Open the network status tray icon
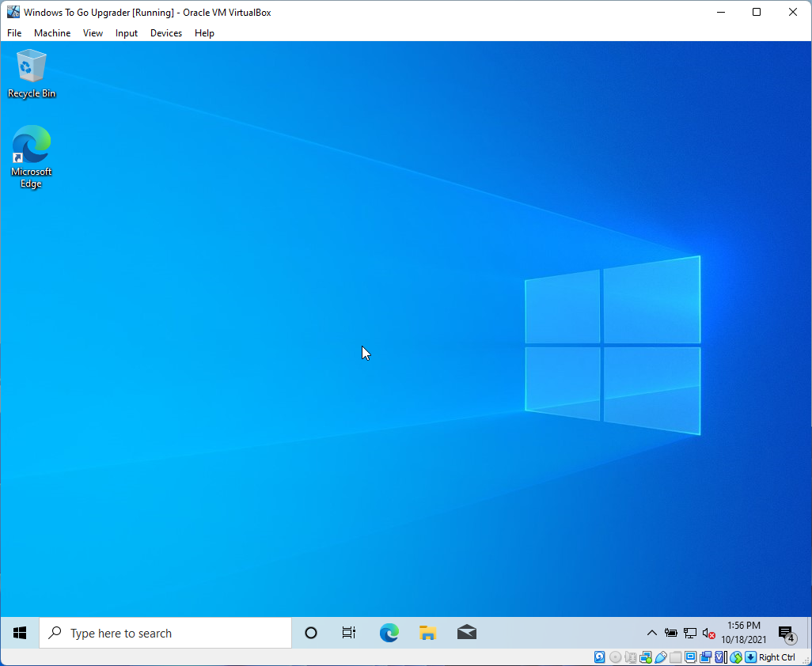Viewport: 812px width, 666px height. pyautogui.click(x=690, y=633)
